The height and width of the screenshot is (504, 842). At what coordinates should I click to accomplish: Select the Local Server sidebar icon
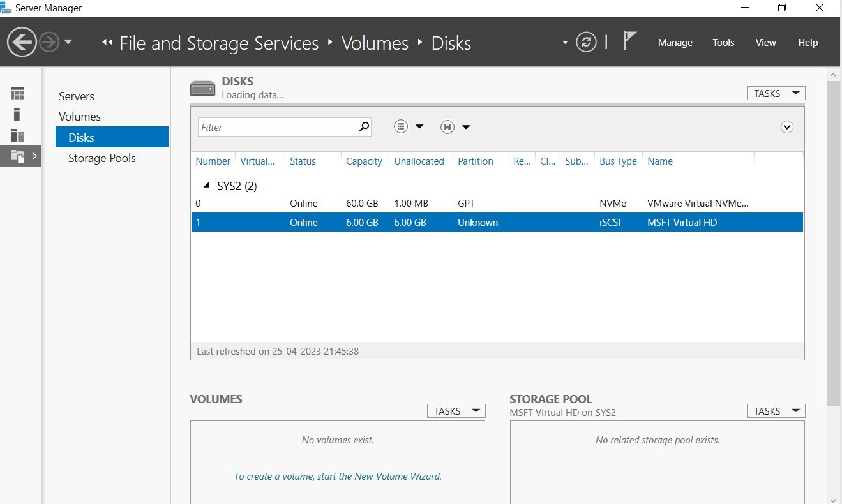pos(17,115)
